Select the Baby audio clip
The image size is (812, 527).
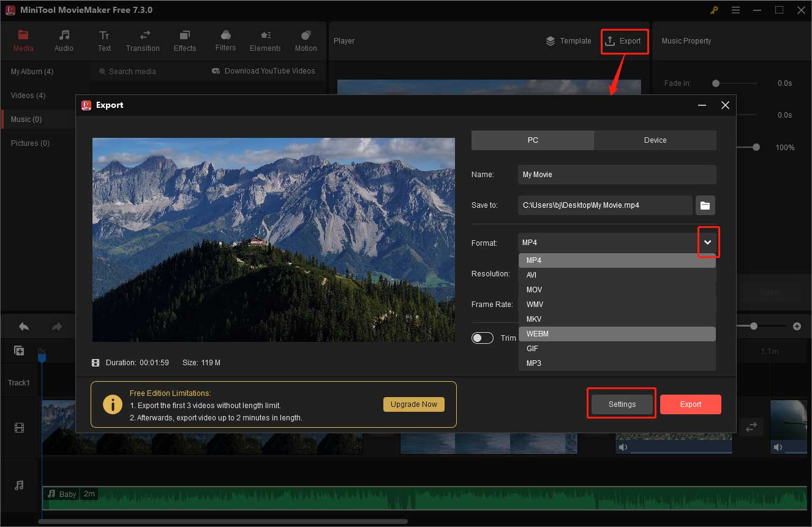[424, 498]
